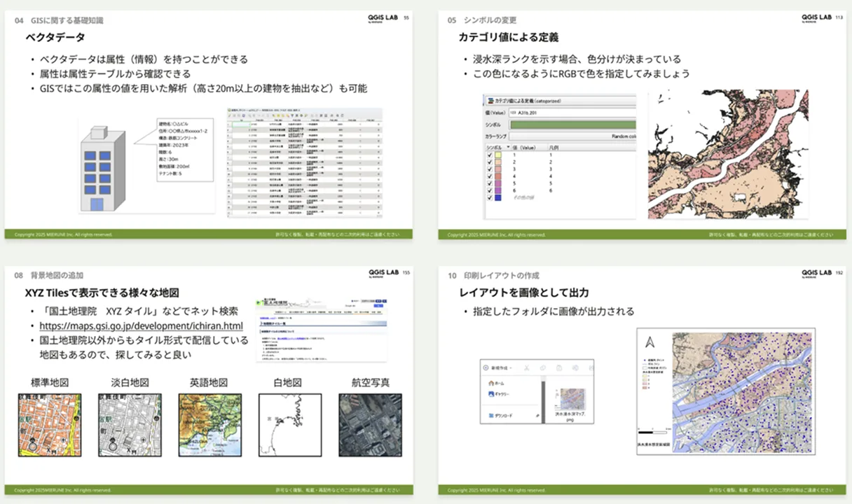Screen dimensions: 852x504
Task: Uncheck the category 4 checkbox
Action: [x=489, y=176]
